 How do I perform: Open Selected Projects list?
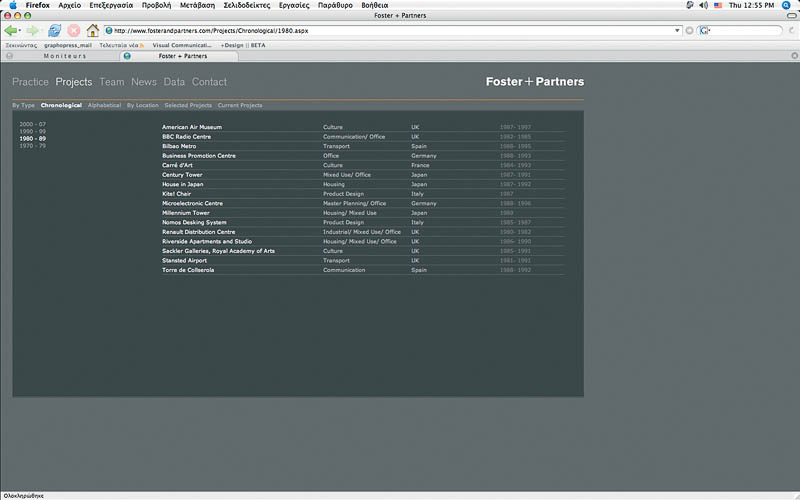(x=188, y=105)
